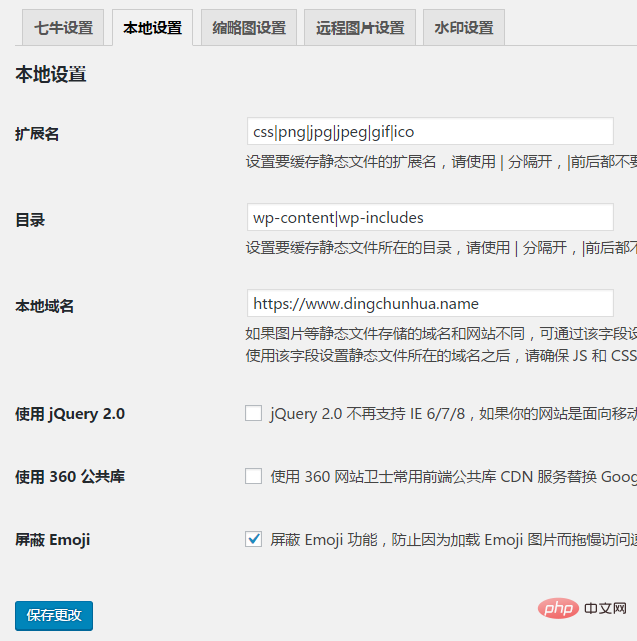Viewport: 637px width, 641px height.
Task: Click the 屏蔽 Emoji 功能 description text
Action: (x=453, y=540)
